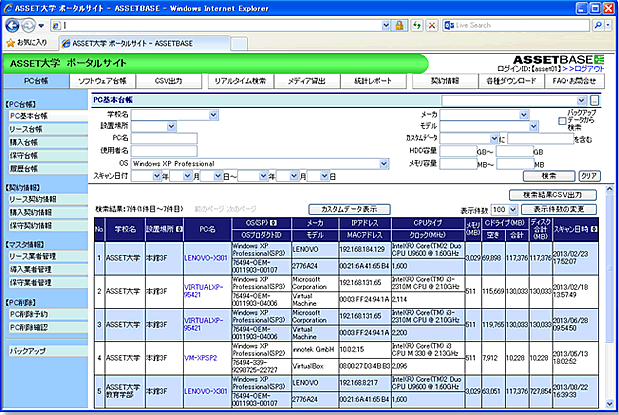The image size is (619, 415).
Task: Expand the メーカ dropdown
Action: [523, 115]
